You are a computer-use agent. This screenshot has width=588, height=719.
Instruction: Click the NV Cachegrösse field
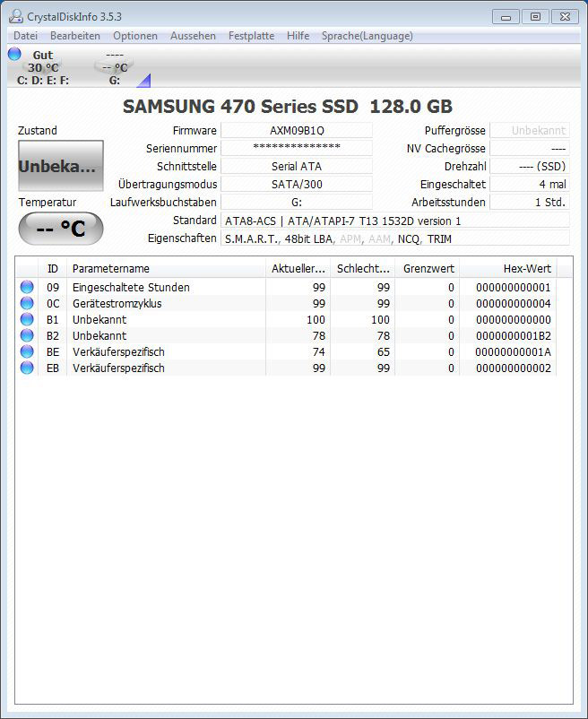point(530,148)
